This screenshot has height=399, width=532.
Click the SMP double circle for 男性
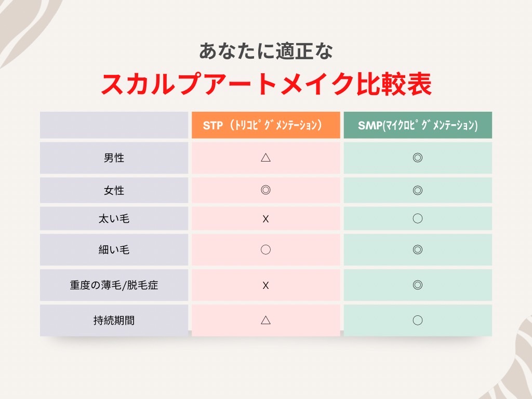pos(418,157)
